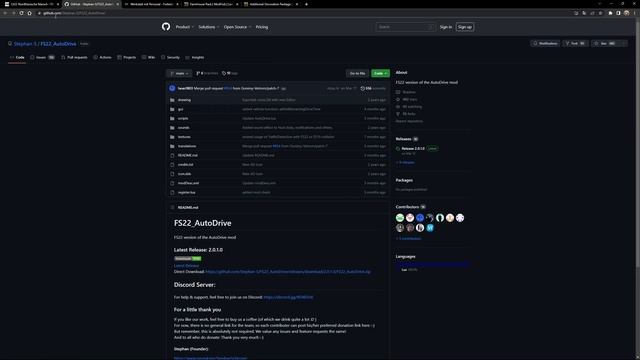Viewport: 640px width, 360px height.
Task: Show more releases link below Release 2.0.1.0
Action: [405, 162]
